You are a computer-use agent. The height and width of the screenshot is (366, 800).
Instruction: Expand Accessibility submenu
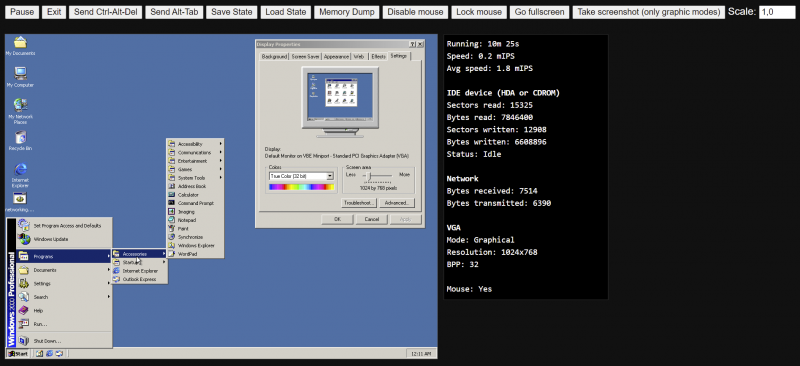pos(195,144)
